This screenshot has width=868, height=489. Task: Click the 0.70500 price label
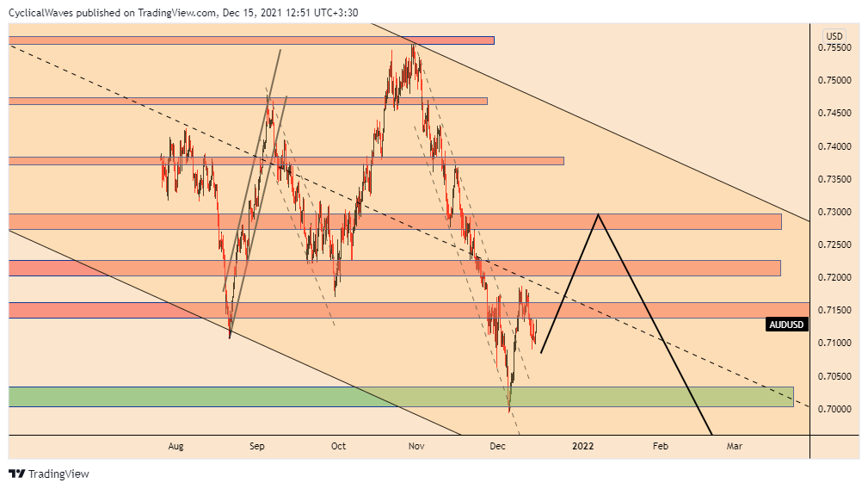tap(834, 376)
